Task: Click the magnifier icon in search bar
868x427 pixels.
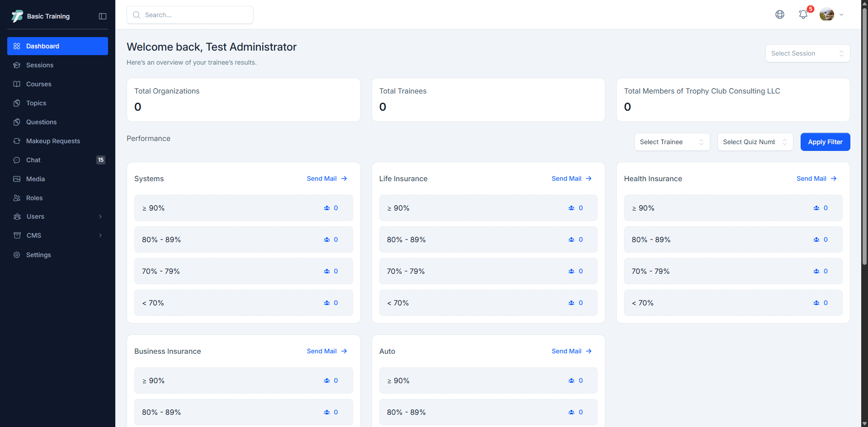Action: [137, 15]
